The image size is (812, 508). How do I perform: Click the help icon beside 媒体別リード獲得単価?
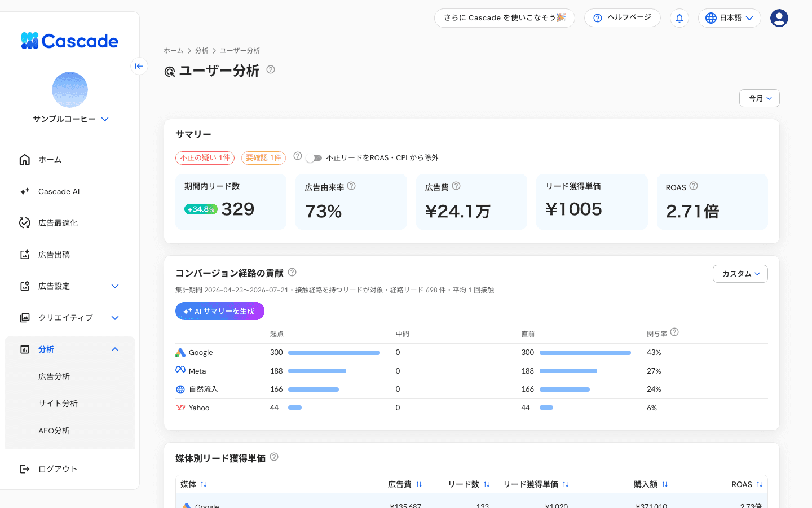274,457
